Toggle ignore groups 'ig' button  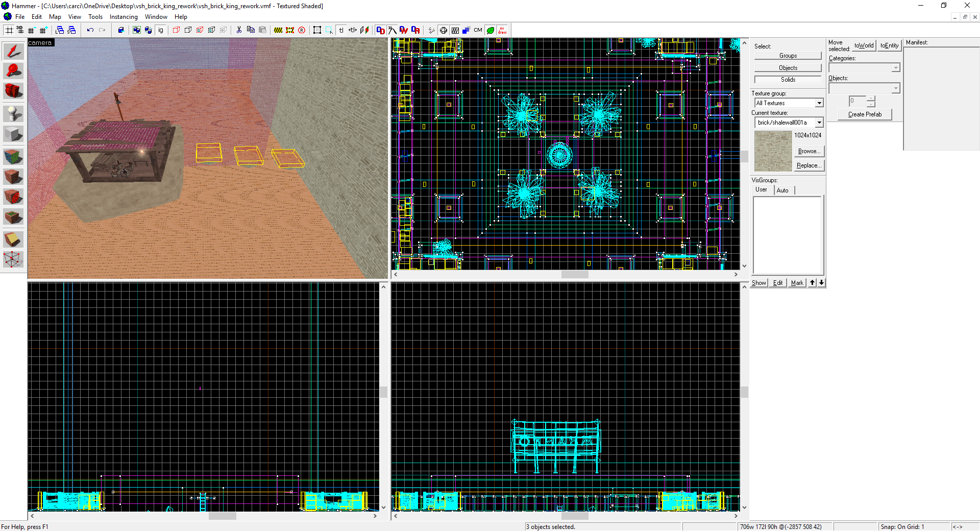(x=161, y=30)
